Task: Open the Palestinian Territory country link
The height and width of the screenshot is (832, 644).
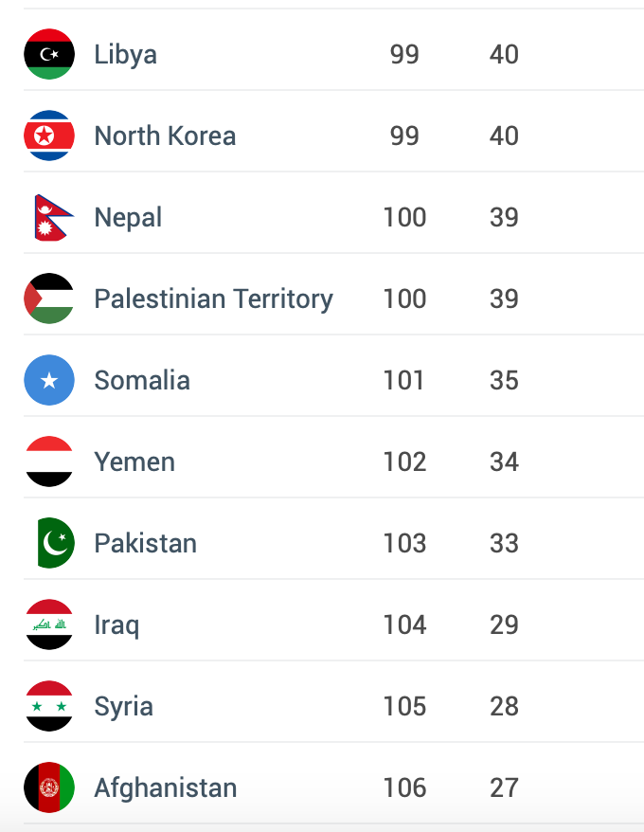Action: pyautogui.click(x=214, y=299)
